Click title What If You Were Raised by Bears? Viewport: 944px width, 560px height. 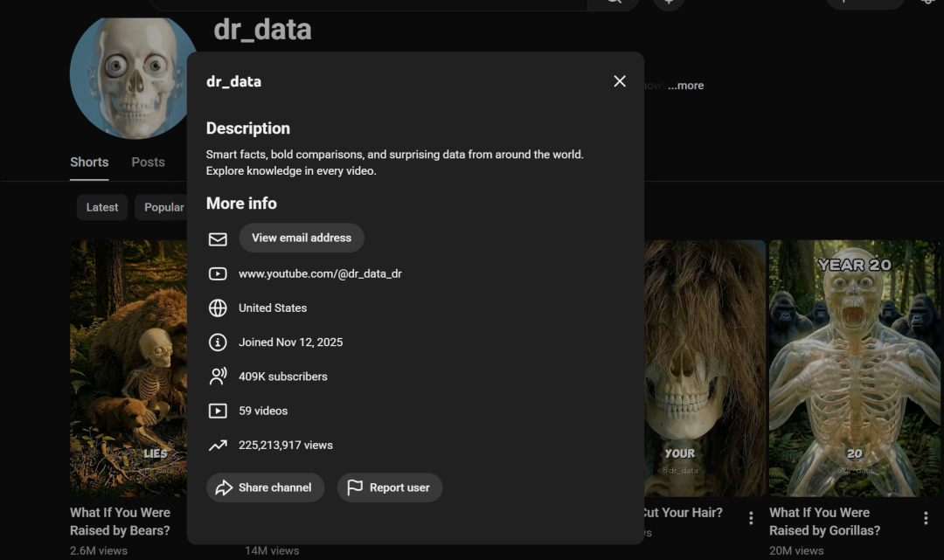tap(121, 522)
